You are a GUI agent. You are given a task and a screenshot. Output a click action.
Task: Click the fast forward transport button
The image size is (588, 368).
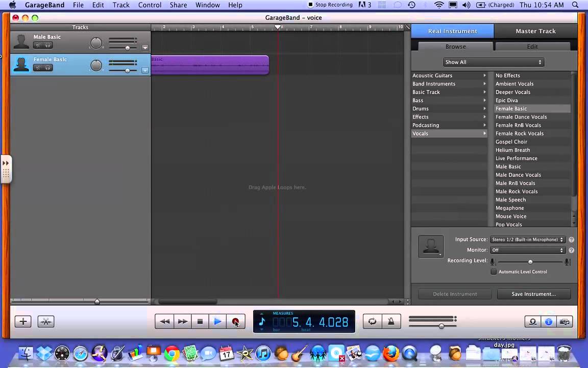click(x=182, y=321)
